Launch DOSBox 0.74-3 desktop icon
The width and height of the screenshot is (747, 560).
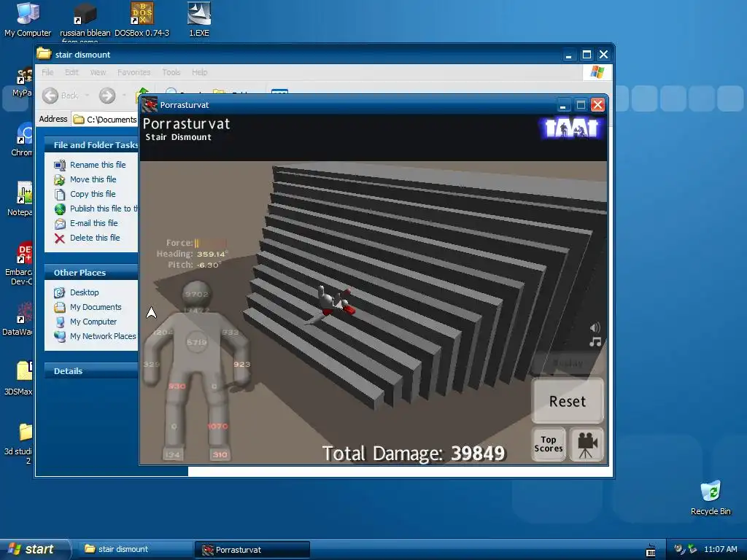(x=142, y=20)
